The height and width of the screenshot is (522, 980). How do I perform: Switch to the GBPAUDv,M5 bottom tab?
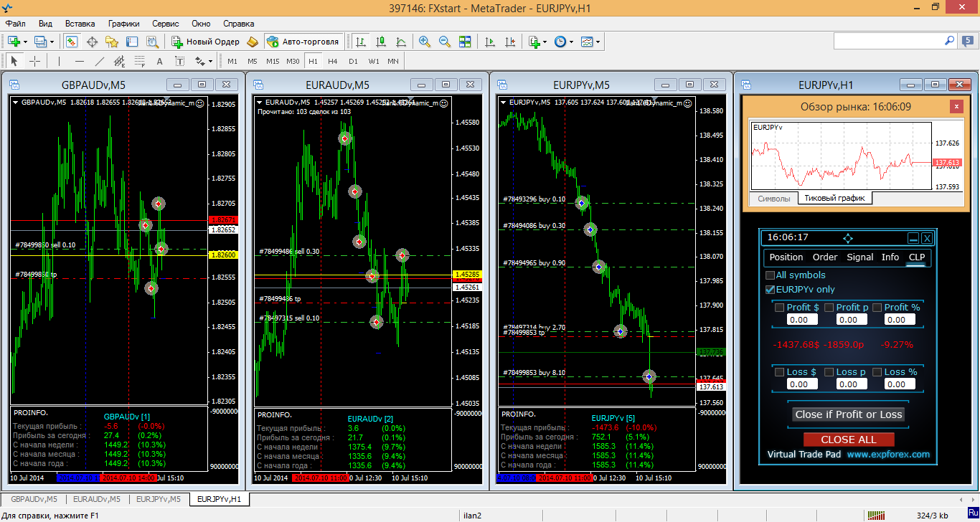pos(34,499)
